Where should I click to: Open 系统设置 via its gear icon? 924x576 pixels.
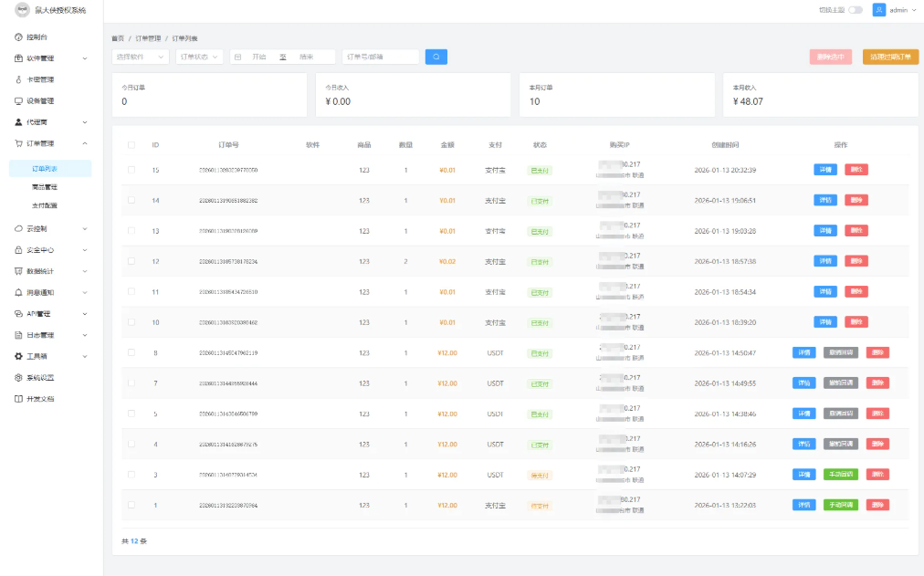point(18,377)
